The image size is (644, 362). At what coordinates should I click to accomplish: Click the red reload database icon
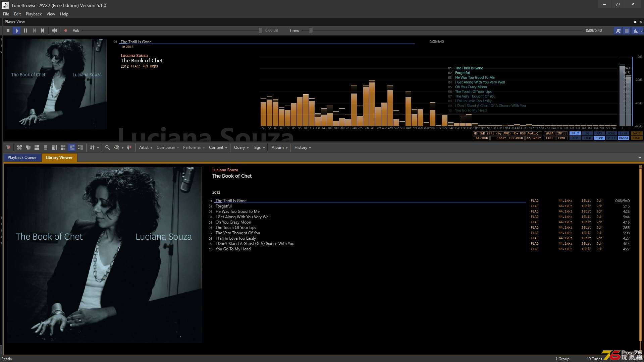[129, 147]
